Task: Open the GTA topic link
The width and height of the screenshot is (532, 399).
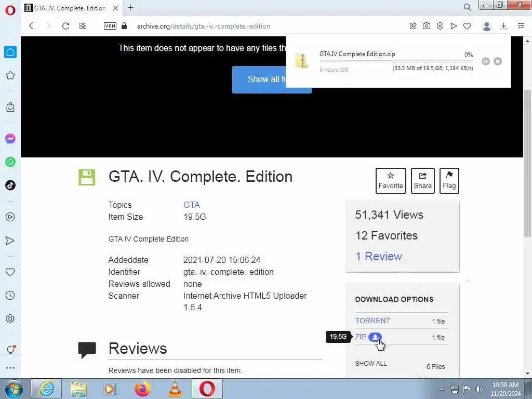Action: coord(192,205)
